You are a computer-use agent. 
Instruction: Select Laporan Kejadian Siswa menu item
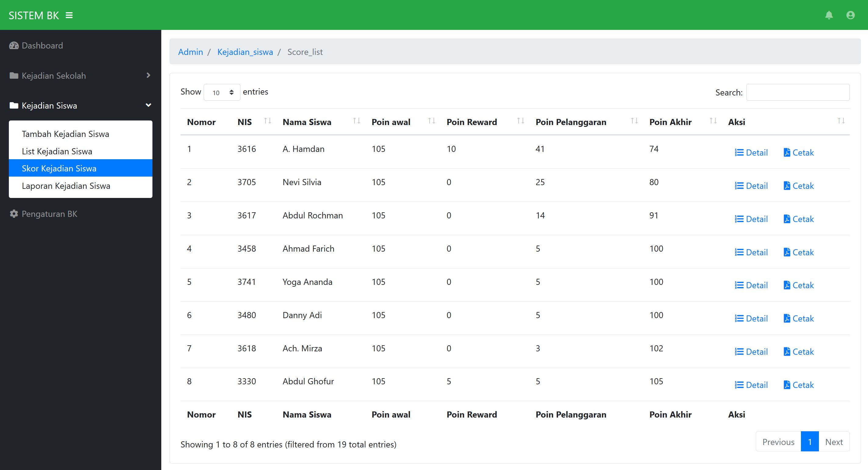[x=80, y=186]
